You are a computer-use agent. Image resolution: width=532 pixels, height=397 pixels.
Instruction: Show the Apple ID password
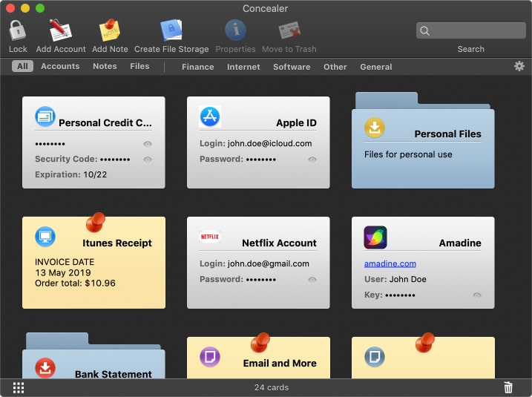click(x=312, y=160)
